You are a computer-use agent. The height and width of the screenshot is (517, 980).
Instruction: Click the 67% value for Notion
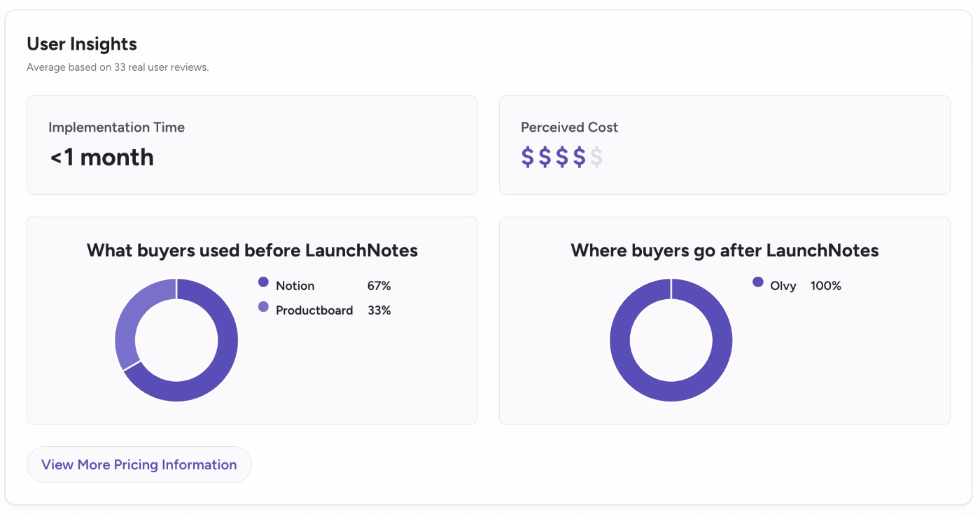tap(379, 286)
